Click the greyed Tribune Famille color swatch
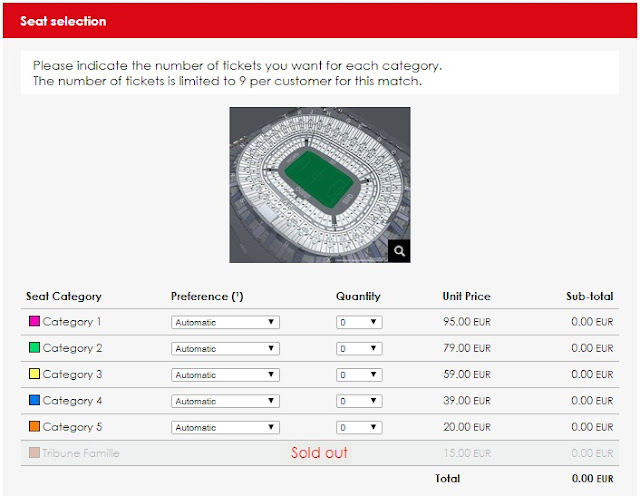 [x=33, y=453]
